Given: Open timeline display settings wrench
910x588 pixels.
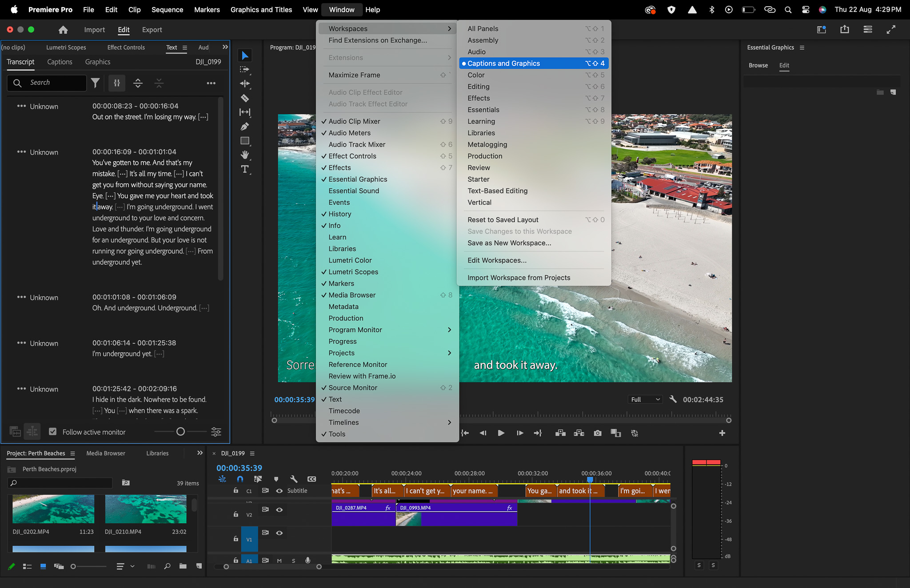Looking at the screenshot, I should coord(294,479).
